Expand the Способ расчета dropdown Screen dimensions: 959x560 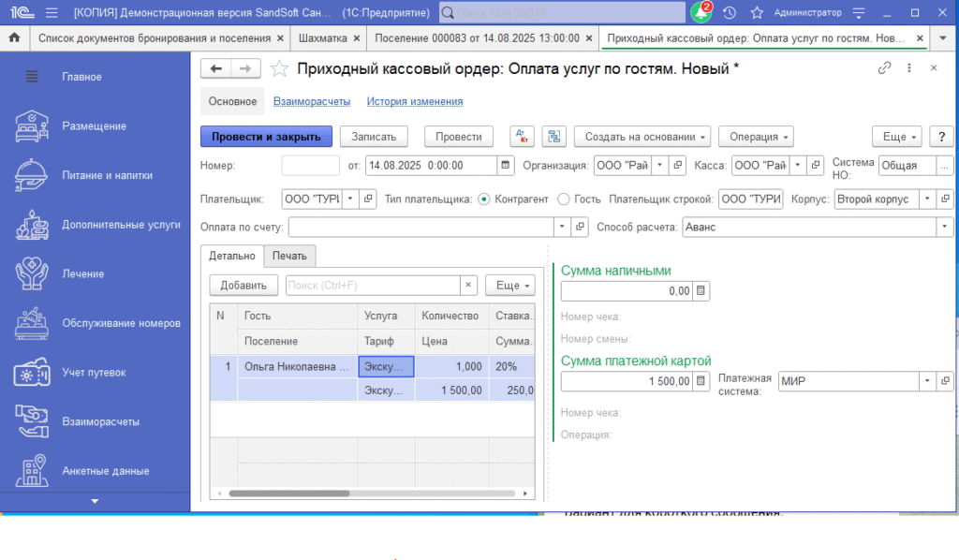[x=946, y=228]
